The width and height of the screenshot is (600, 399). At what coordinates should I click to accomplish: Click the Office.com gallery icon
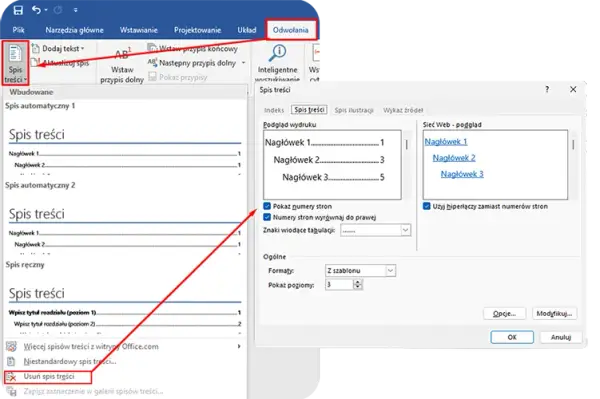[11, 347]
